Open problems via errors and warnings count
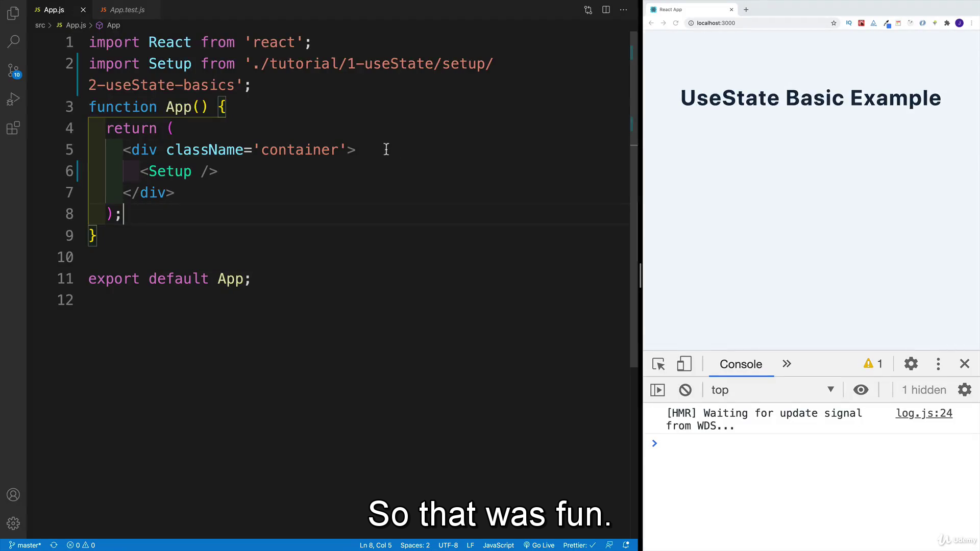Viewport: 980px width, 551px height. click(81, 545)
